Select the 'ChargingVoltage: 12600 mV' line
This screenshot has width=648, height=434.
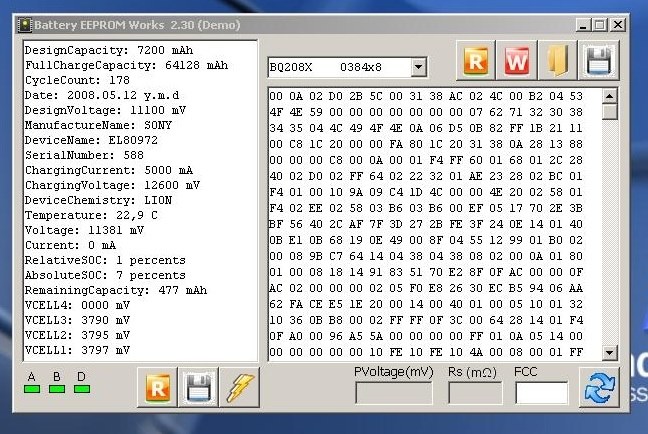pyautogui.click(x=112, y=185)
